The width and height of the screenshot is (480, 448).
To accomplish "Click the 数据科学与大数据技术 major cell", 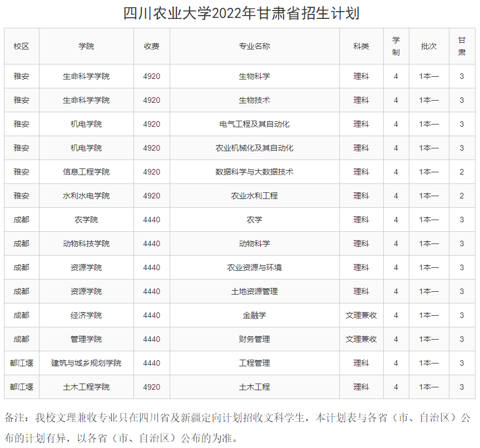I will coord(254,172).
